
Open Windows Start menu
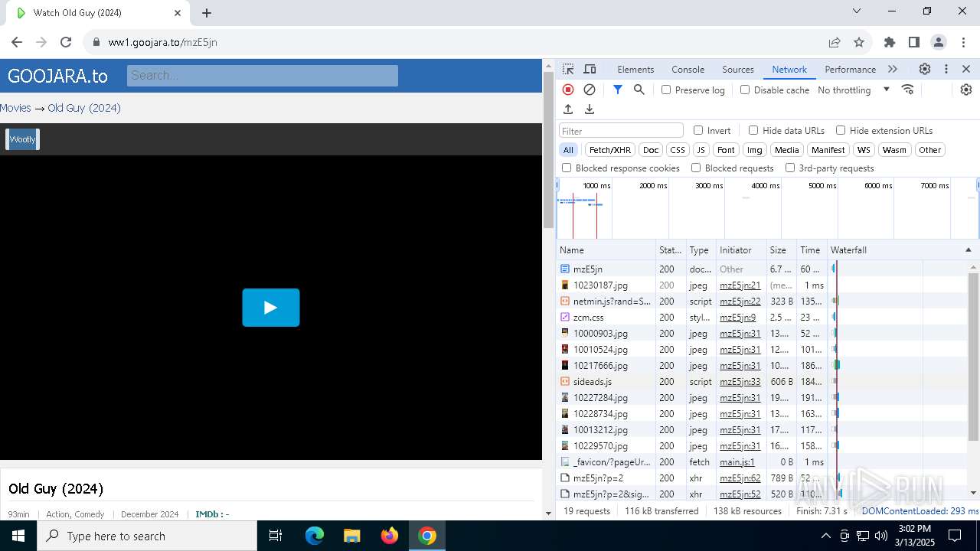[x=18, y=536]
